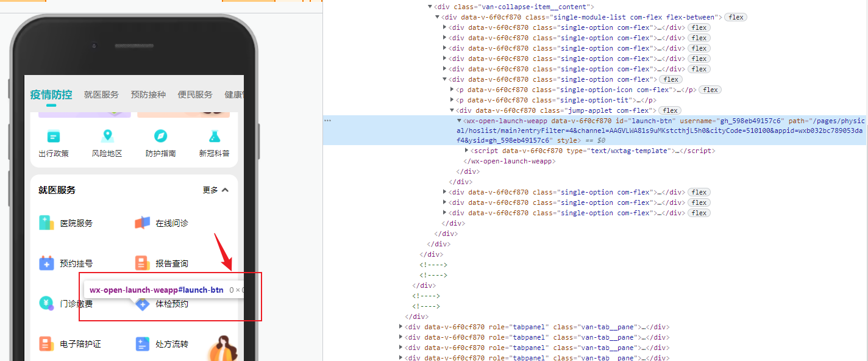Tap the 处方流转 icon
Image resolution: width=868 pixels, height=361 pixels.
click(x=142, y=344)
